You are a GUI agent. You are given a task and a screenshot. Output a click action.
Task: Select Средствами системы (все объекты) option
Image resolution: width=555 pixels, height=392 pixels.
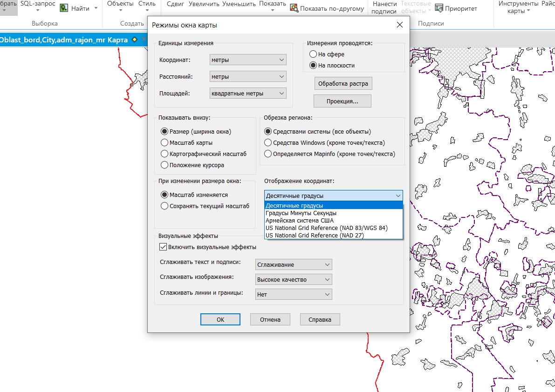268,131
